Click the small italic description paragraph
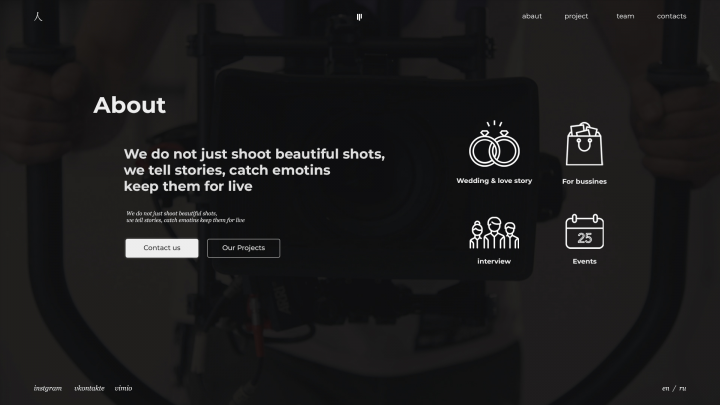 pyautogui.click(x=185, y=217)
